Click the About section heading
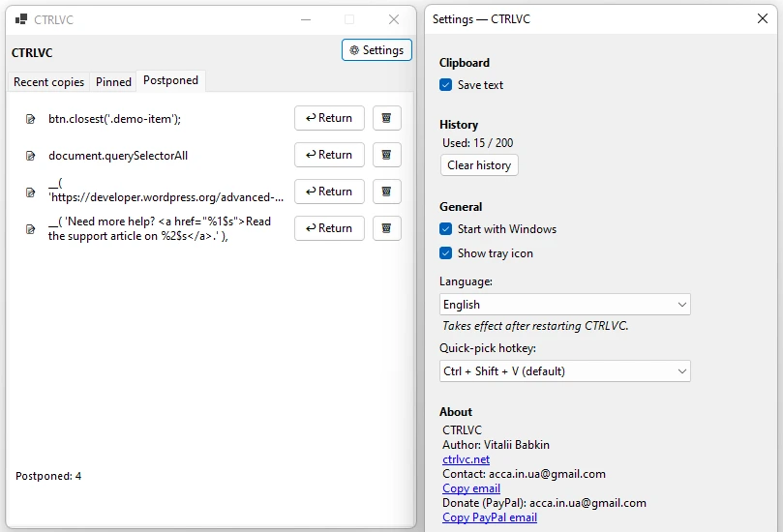The image size is (783, 532). 456,412
